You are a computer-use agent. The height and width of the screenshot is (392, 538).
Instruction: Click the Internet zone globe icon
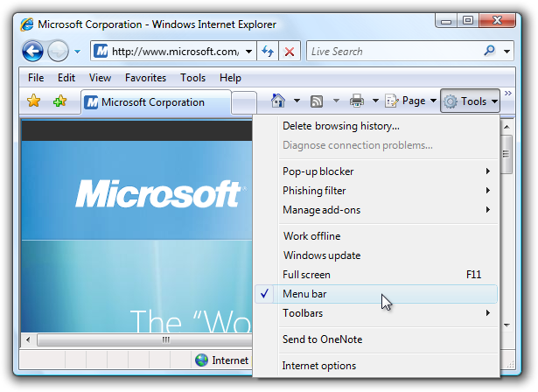pyautogui.click(x=202, y=360)
